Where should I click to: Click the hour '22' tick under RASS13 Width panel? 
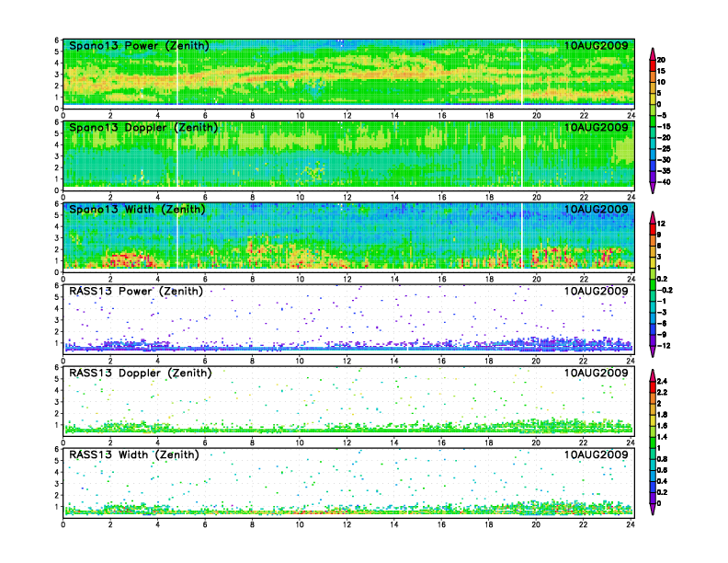point(584,524)
